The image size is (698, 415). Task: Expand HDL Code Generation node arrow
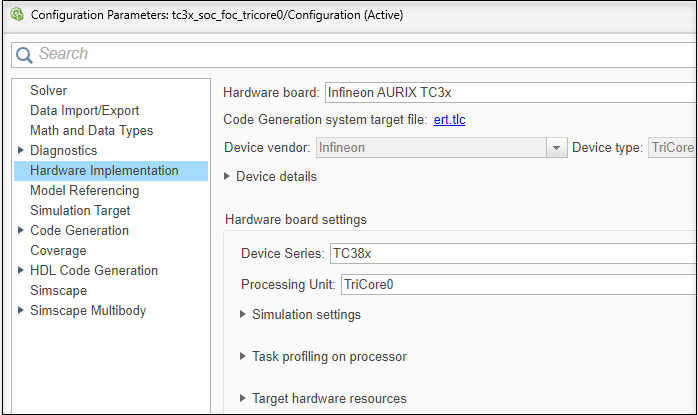pyautogui.click(x=21, y=271)
